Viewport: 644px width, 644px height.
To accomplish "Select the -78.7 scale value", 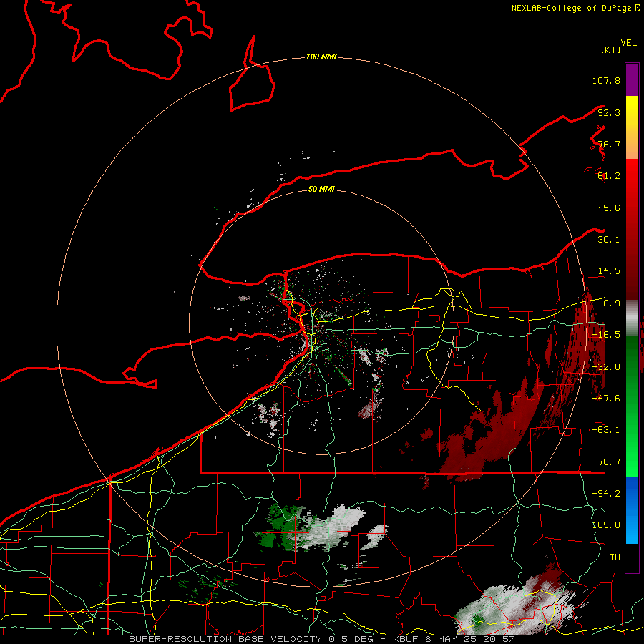I will [x=606, y=462].
